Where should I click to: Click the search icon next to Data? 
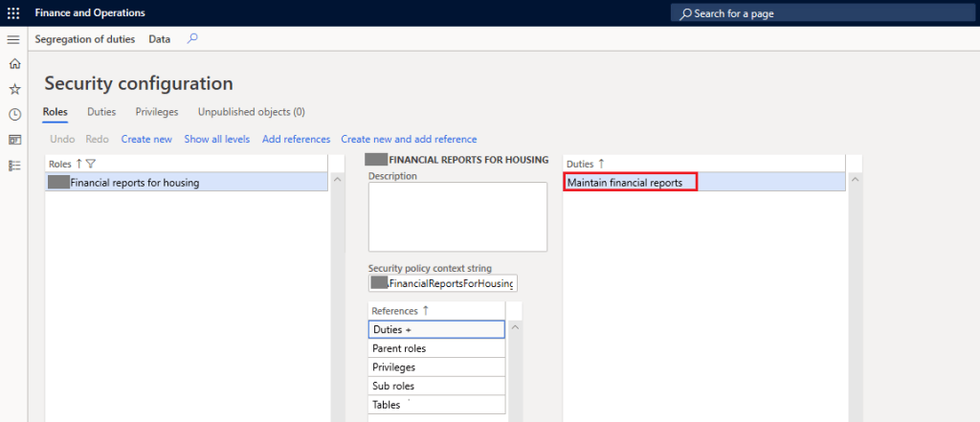click(192, 39)
